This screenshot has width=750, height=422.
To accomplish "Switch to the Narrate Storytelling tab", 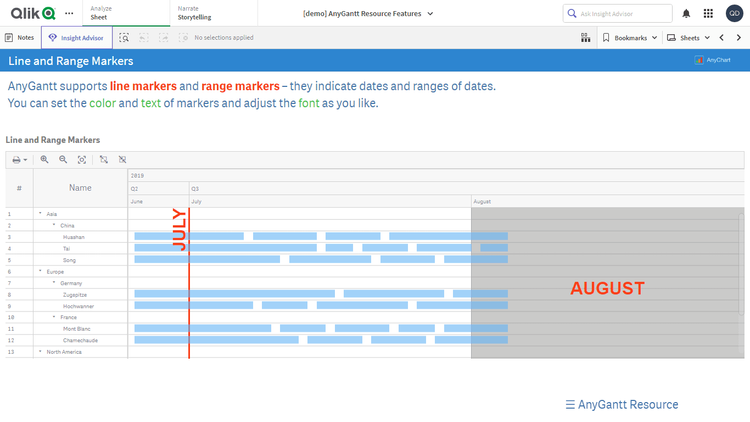I will [195, 13].
